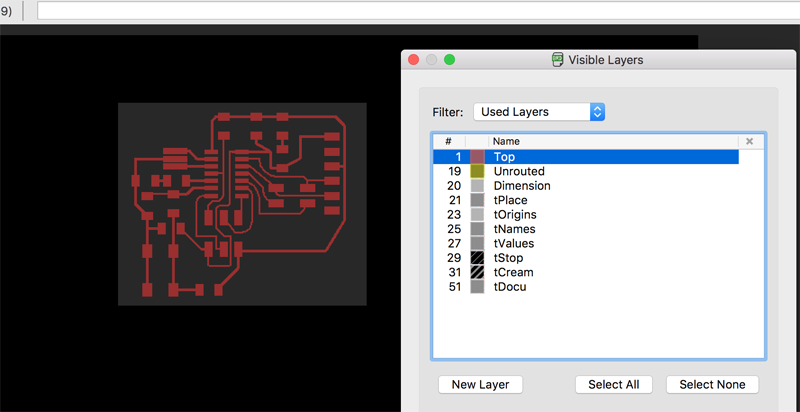The height and width of the screenshot is (412, 800).
Task: Click the tOrigins layer color swatch
Action: coord(477,215)
